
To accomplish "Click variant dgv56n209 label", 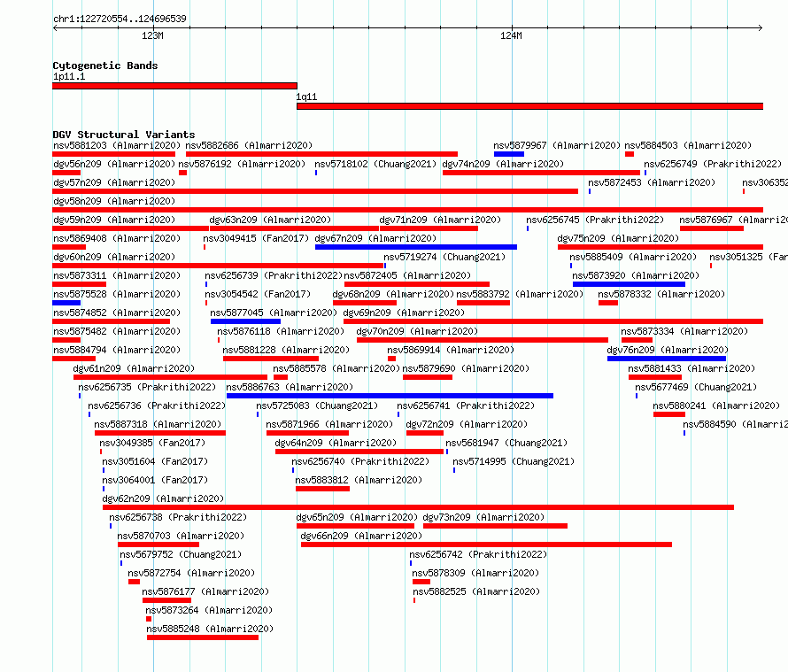I will coord(114,164).
